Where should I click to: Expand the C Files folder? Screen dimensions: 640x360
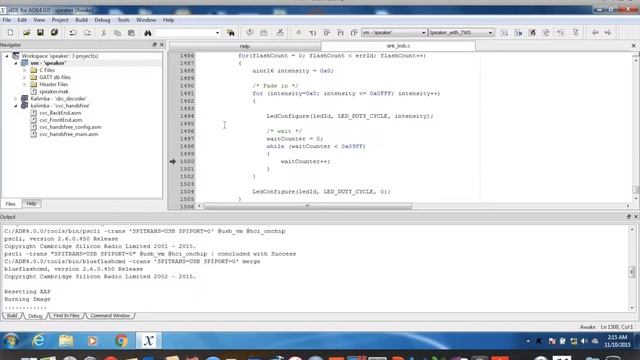pos(24,70)
